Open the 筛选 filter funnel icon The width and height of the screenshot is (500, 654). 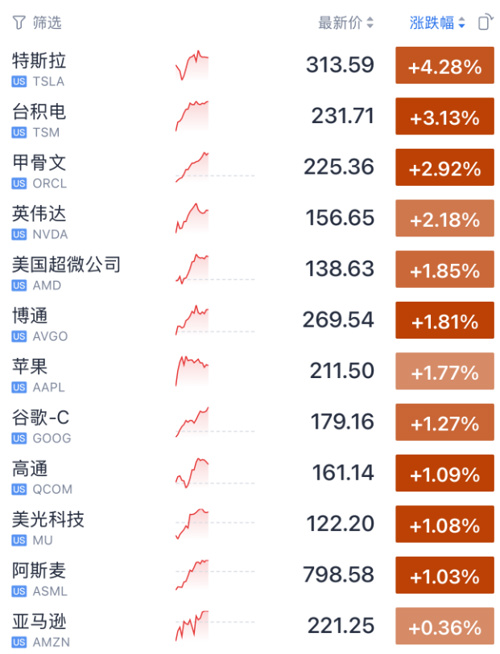click(19, 23)
